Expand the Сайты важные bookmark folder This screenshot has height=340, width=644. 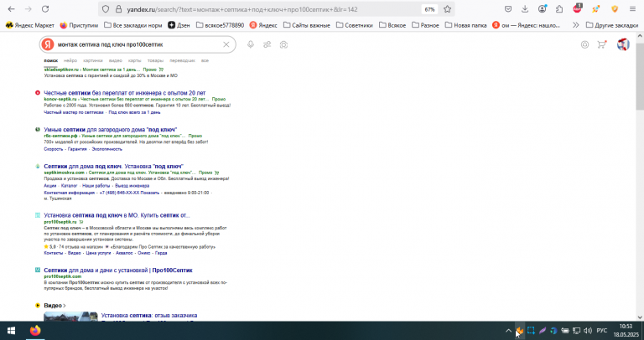307,25
